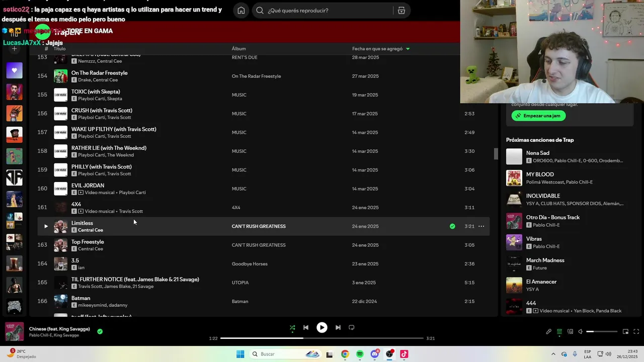
Task: Open Liked Songs heart tile in sidebar
Action: (x=14, y=70)
